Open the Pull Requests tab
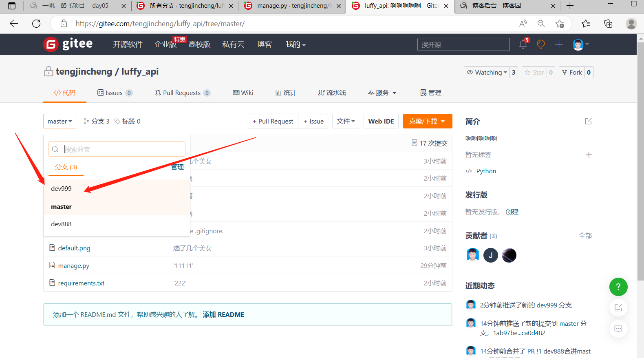644x358 pixels. click(x=183, y=93)
